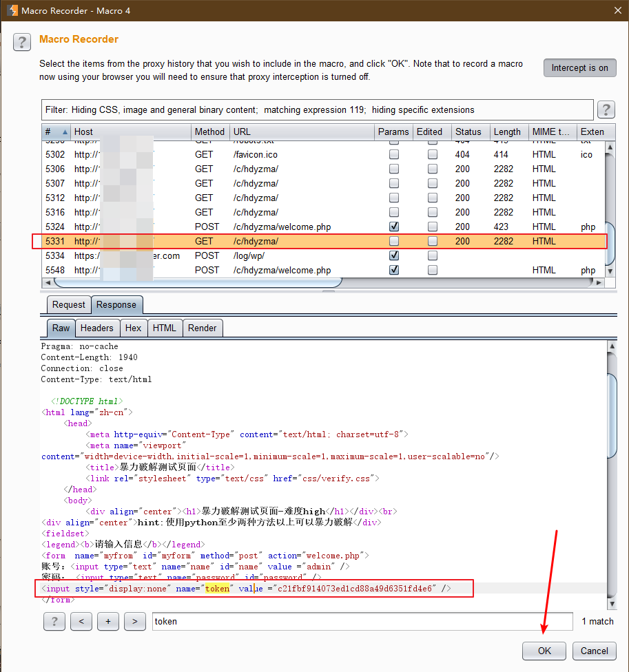Switch to the Request tab
Viewport: 629px width, 672px height.
[x=69, y=304]
